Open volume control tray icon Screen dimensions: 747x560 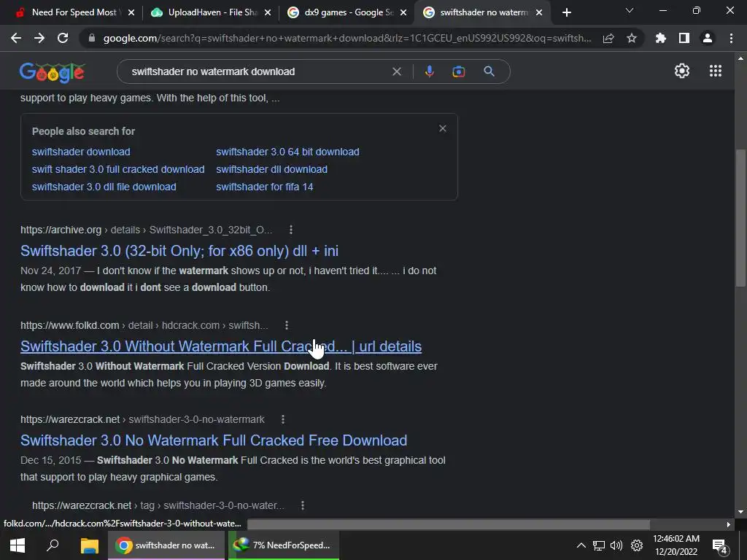616,545
